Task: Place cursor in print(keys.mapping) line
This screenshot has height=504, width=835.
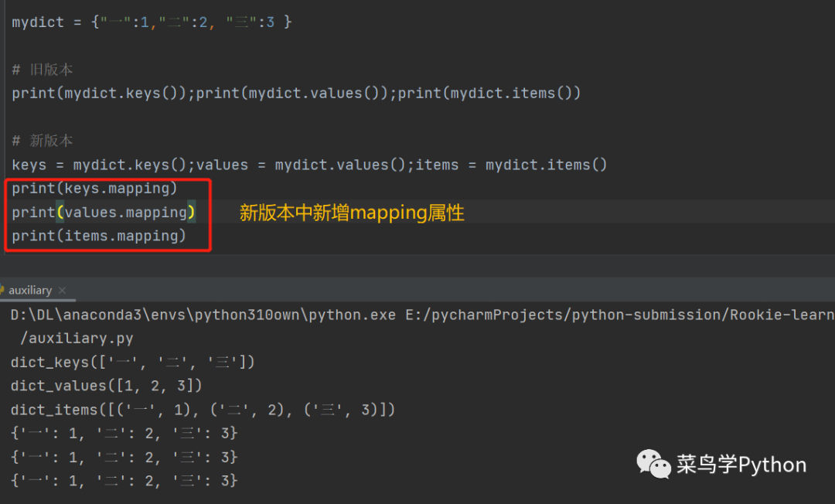Action: 94,189
